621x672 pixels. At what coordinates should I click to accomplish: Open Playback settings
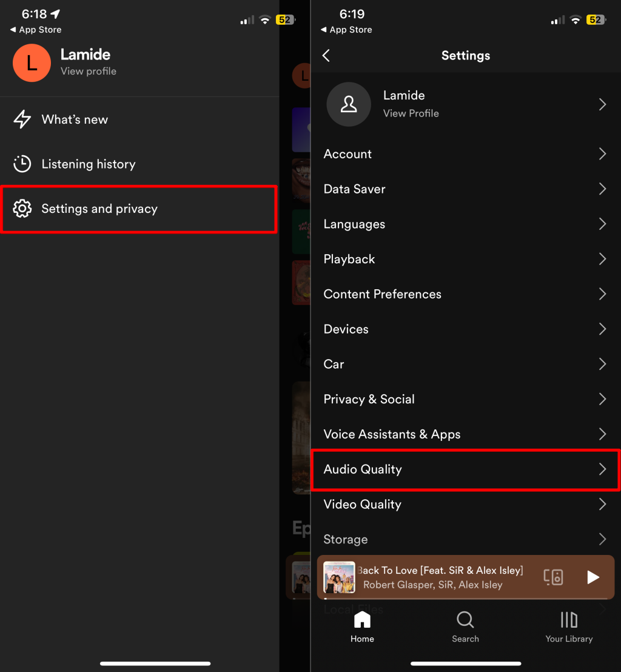[x=465, y=259]
